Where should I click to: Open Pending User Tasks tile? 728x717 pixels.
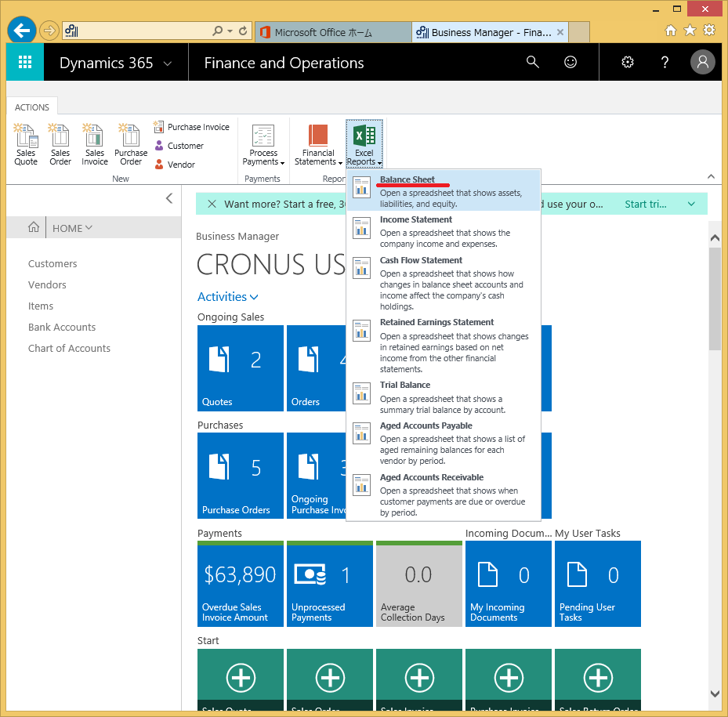pyautogui.click(x=598, y=584)
